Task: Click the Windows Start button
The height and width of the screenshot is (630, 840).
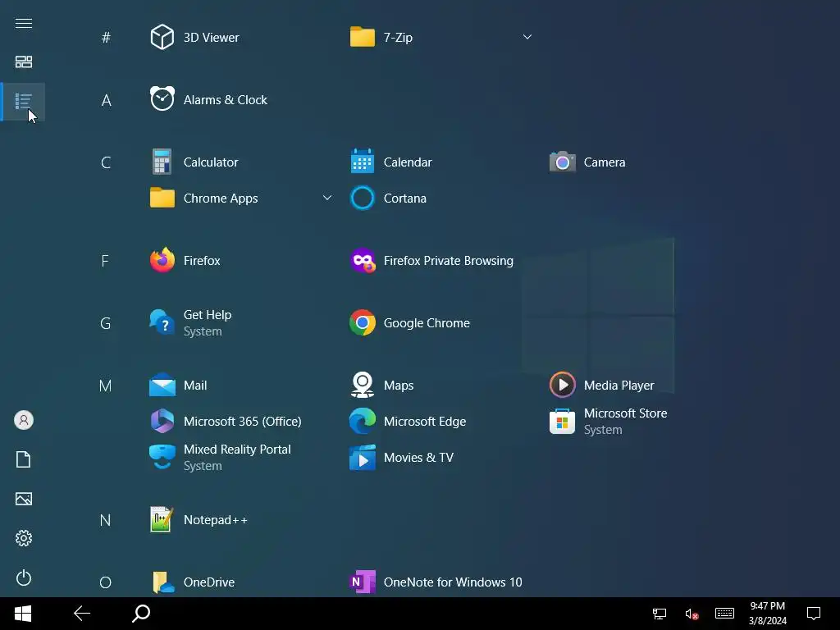Action: [22, 614]
